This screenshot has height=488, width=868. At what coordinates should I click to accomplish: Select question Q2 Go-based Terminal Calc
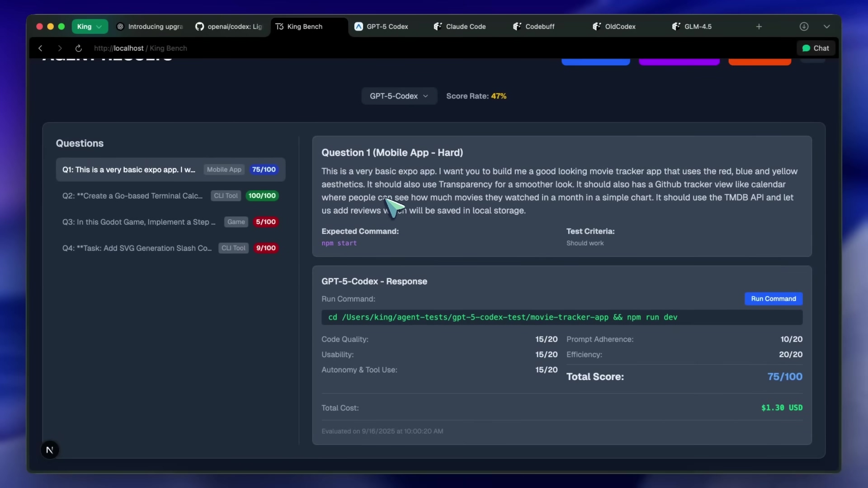click(170, 196)
